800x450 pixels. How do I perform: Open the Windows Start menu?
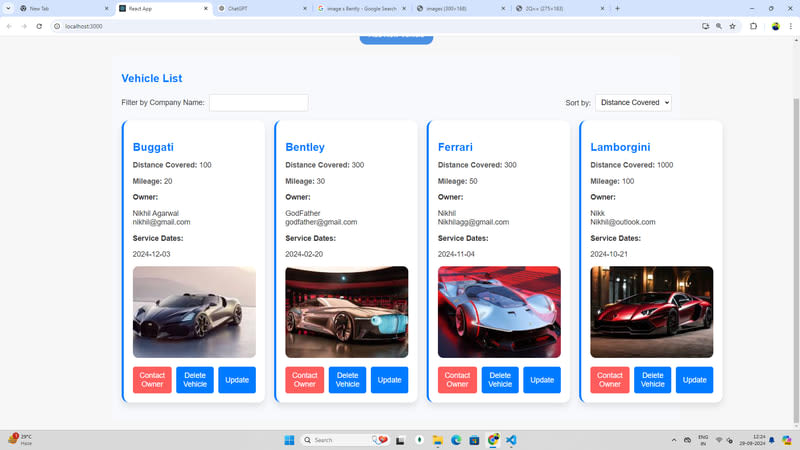point(289,440)
